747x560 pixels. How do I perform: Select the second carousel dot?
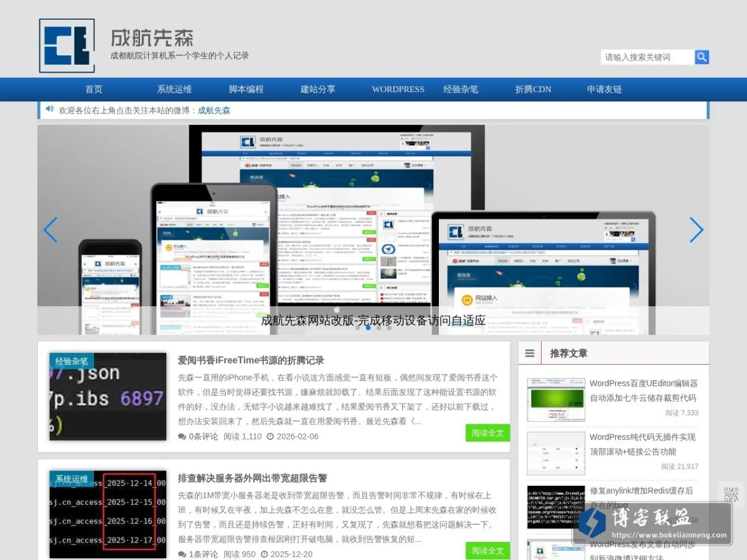click(x=368, y=327)
